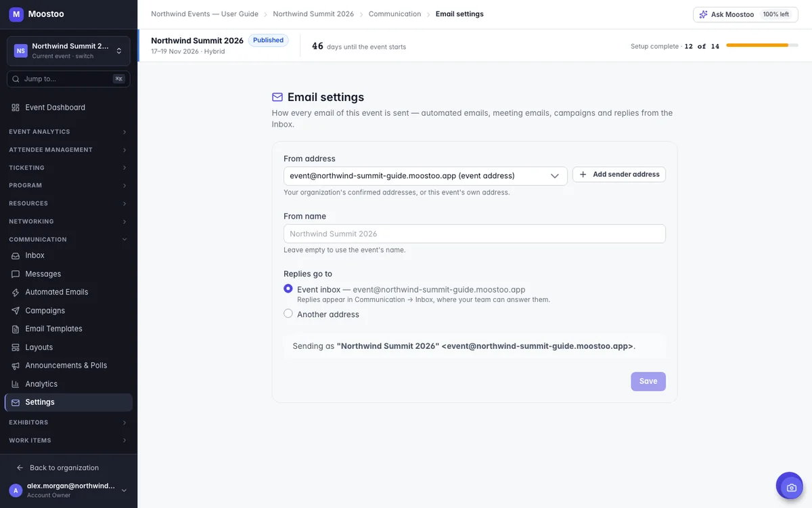Collapse the Communication section
Screen dimensions: 812x508
[x=68, y=240]
